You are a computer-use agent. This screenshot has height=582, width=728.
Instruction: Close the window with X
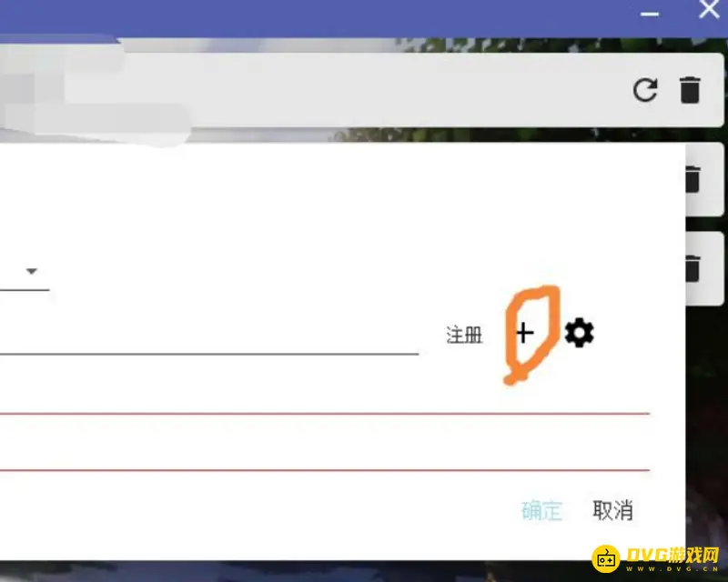pyautogui.click(x=709, y=9)
